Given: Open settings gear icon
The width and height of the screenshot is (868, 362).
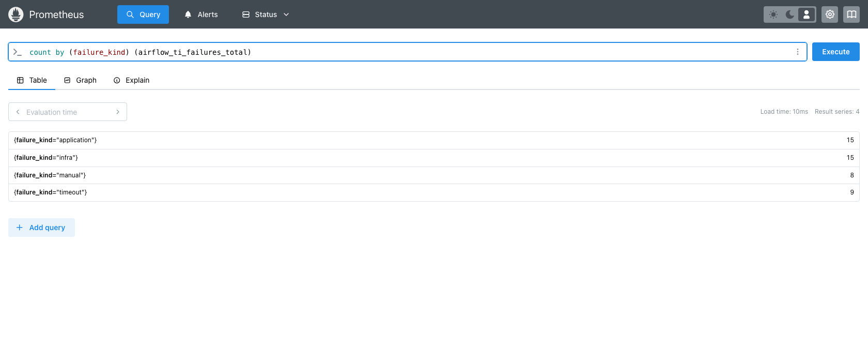Looking at the screenshot, I should point(830,14).
